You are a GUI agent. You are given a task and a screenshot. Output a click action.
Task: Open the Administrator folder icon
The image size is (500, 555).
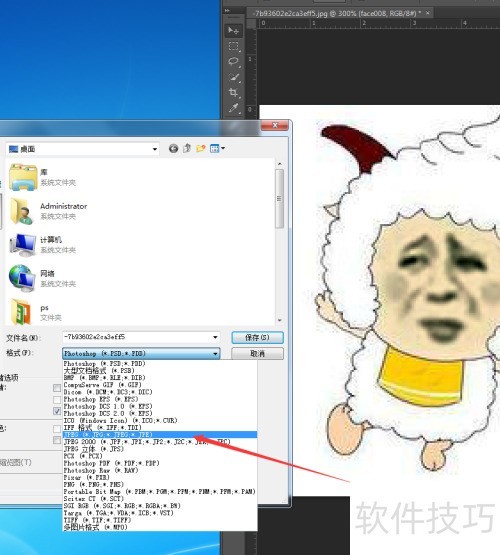pos(23,211)
